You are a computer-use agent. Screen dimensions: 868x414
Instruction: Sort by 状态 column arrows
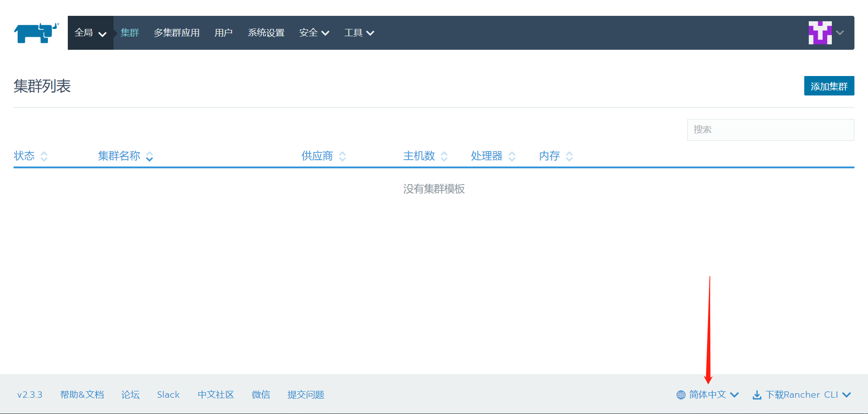pos(44,157)
